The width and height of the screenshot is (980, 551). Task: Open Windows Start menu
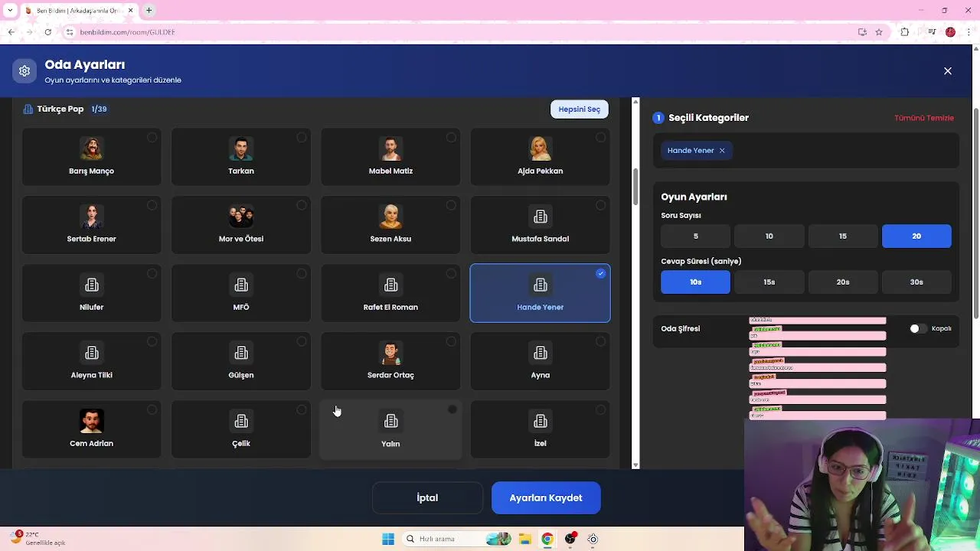388,539
